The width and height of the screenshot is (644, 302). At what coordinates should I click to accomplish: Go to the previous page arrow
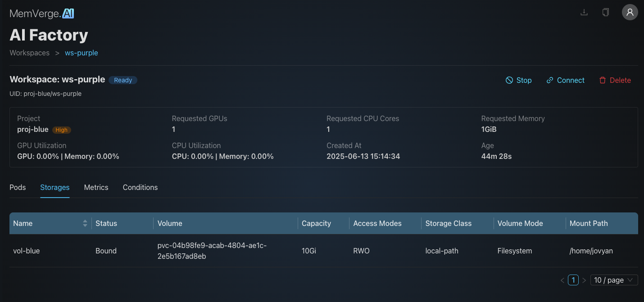click(x=562, y=280)
